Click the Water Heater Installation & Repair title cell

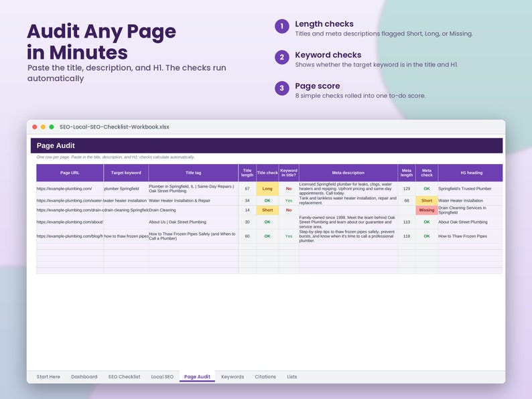pyautogui.click(x=194, y=201)
